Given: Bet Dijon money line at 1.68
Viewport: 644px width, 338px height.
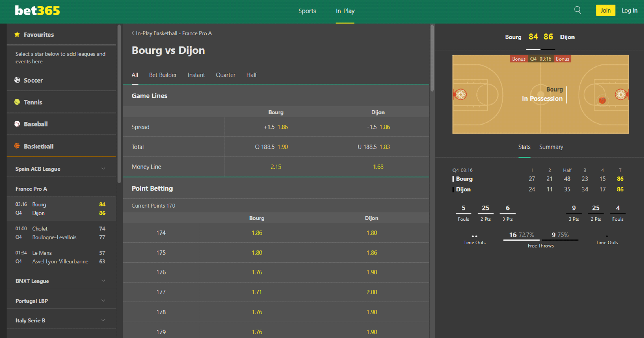Looking at the screenshot, I should 378,167.
